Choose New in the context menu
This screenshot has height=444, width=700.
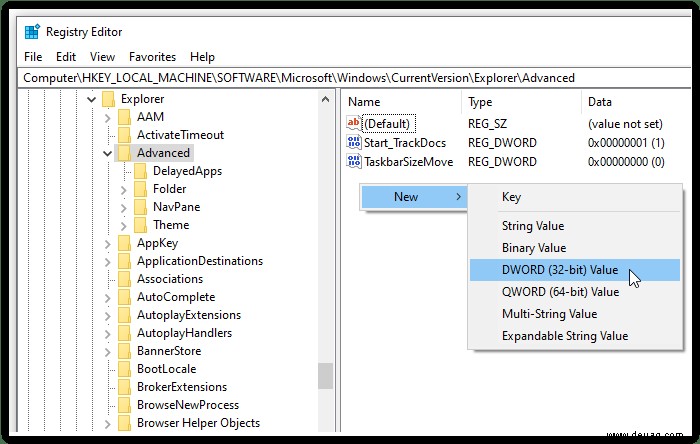[414, 197]
